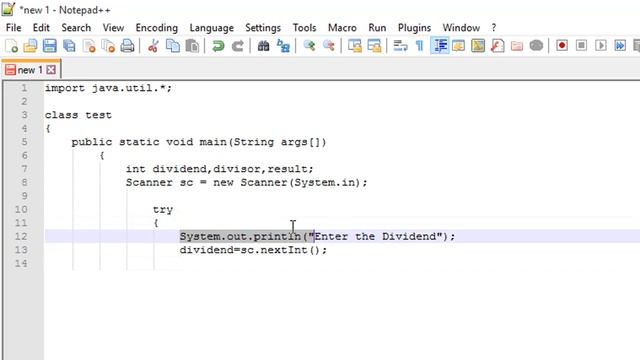This screenshot has height=360, width=640.
Task: Print the document using the printer icon
Action: point(127,46)
